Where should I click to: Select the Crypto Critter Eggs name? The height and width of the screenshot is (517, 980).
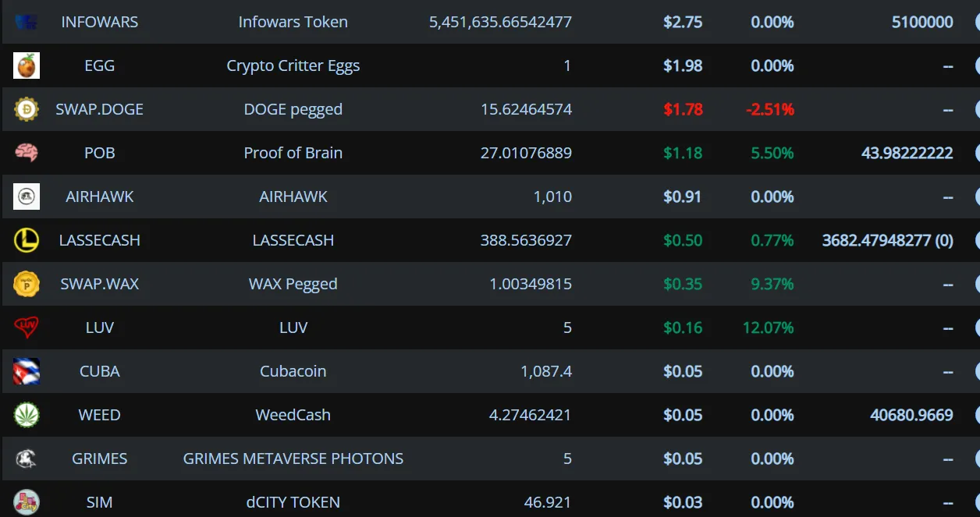(293, 66)
